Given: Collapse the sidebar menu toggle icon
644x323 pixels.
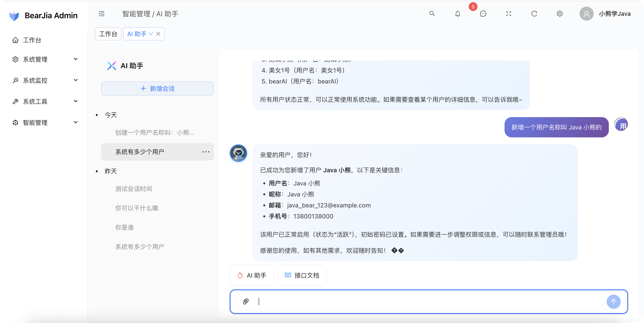Looking at the screenshot, I should (101, 14).
